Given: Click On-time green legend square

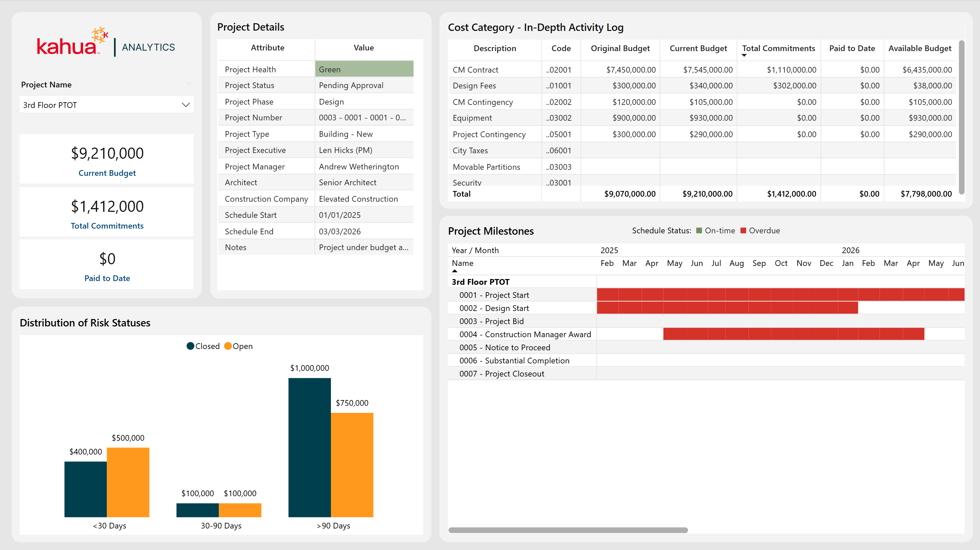Looking at the screenshot, I should 699,231.
